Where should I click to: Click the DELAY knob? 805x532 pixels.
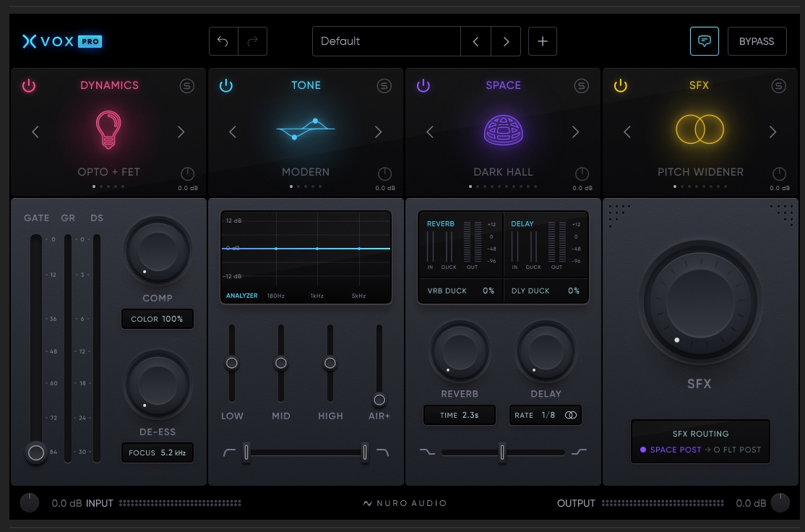click(x=546, y=352)
